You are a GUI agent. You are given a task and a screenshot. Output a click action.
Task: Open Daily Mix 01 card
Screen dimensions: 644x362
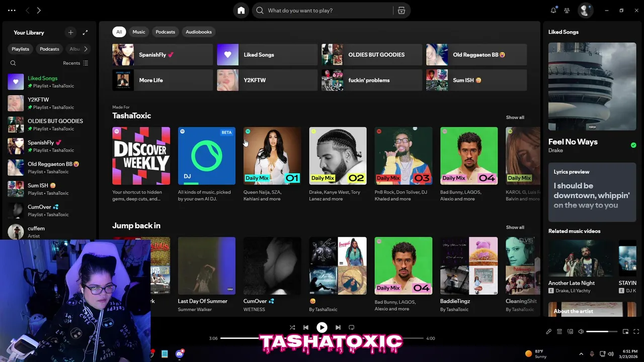(272, 164)
